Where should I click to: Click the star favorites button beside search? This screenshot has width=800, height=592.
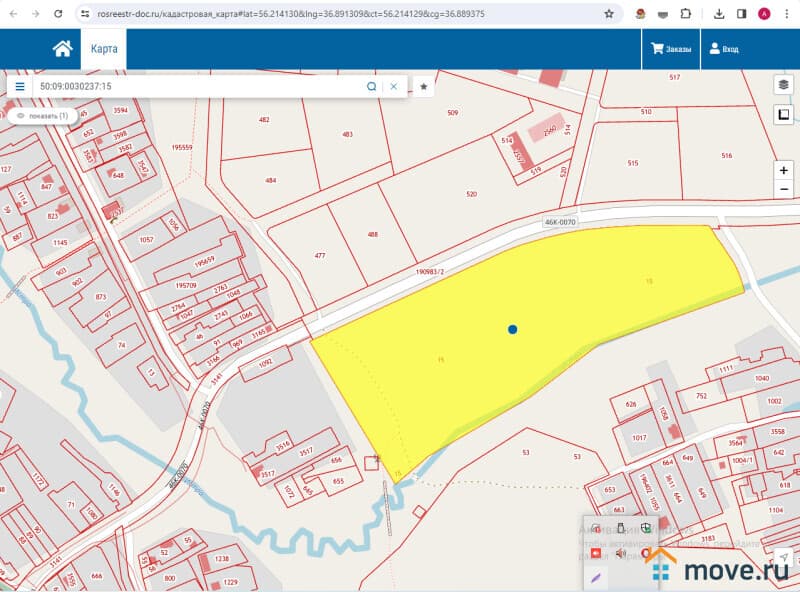coord(424,87)
